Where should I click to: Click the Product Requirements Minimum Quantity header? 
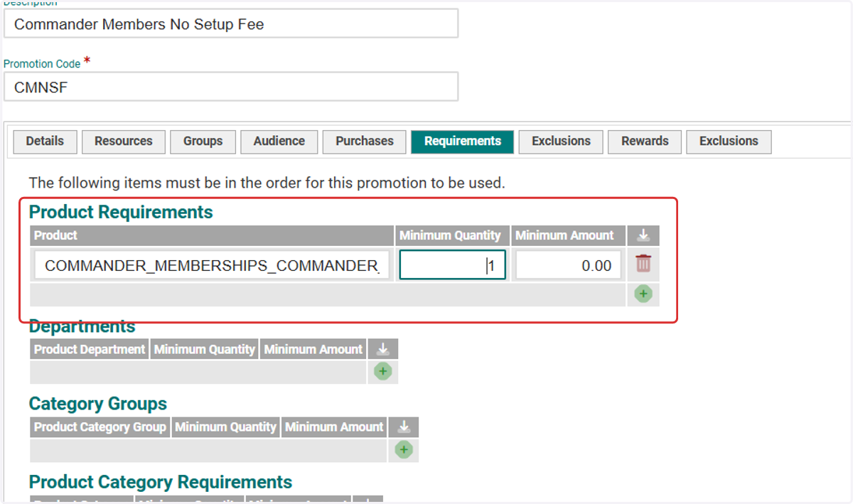[453, 235]
